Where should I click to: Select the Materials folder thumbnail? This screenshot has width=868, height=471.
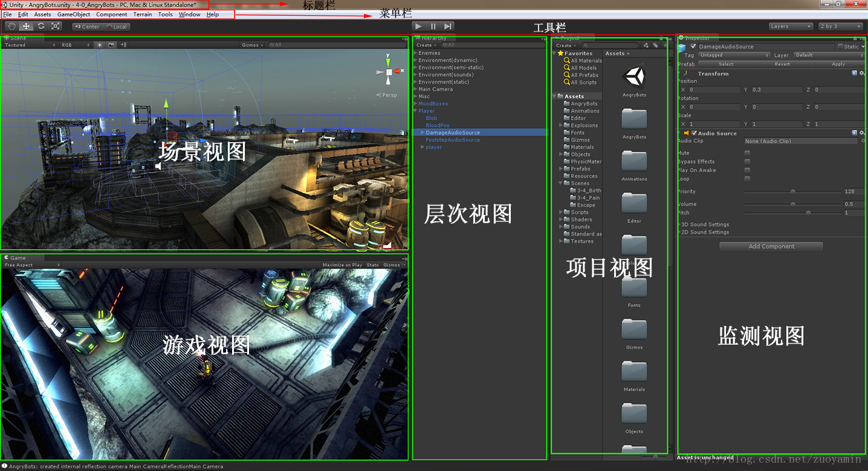point(634,371)
